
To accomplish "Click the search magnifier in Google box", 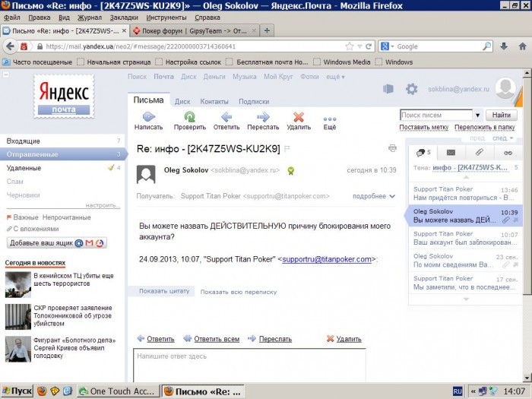I will tap(487, 46).
